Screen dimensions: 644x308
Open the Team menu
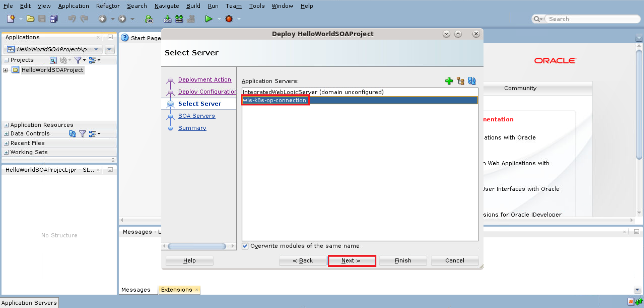click(233, 6)
